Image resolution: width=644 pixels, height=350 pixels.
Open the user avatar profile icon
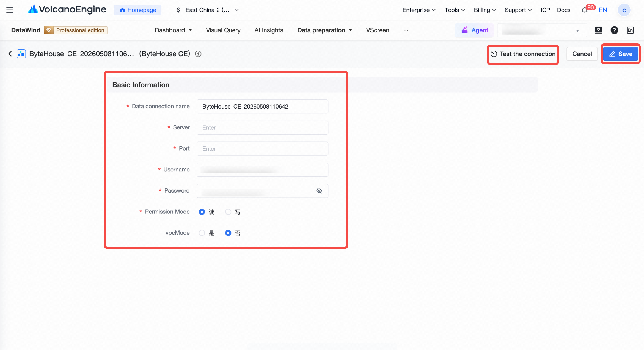click(624, 10)
